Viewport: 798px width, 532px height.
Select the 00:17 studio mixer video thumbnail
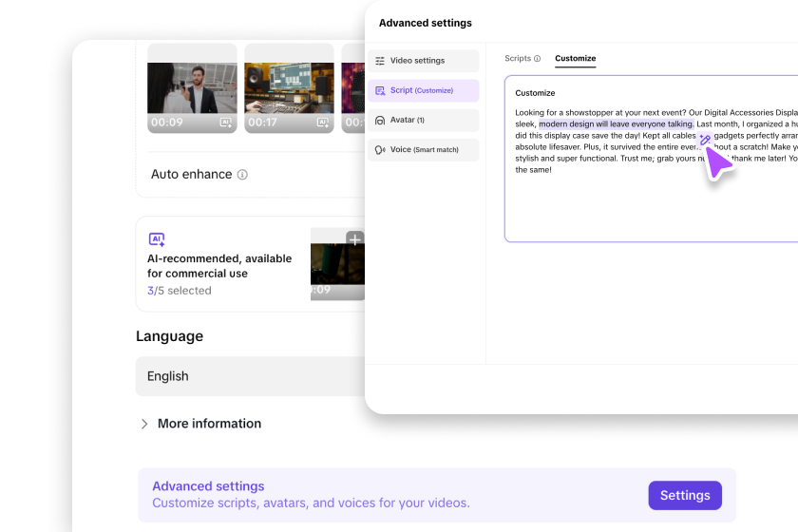[289, 88]
